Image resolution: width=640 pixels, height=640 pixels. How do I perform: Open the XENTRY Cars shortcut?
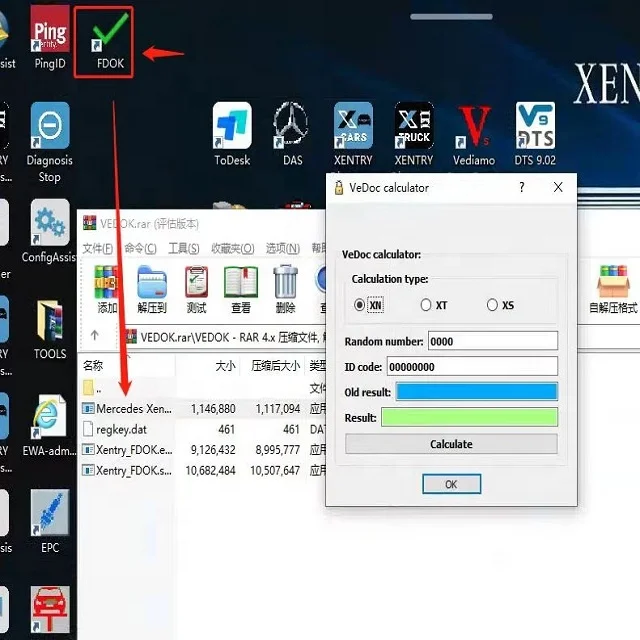(353, 135)
